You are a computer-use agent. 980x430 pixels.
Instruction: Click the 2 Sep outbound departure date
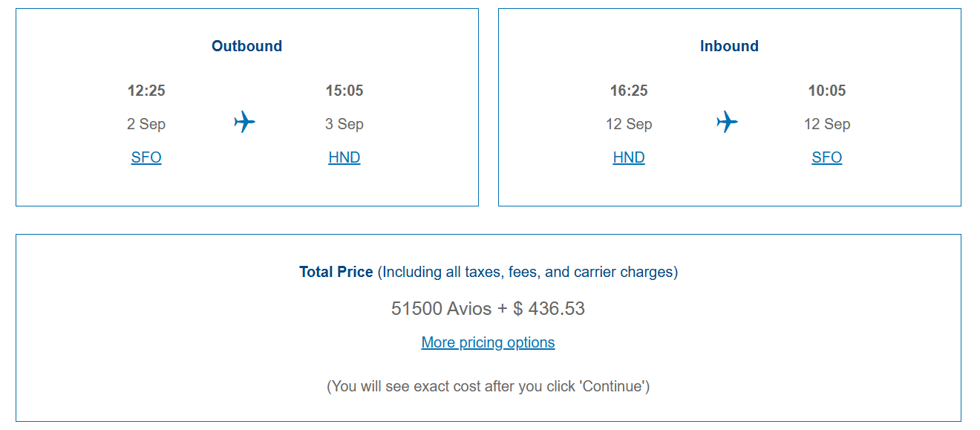(x=146, y=124)
